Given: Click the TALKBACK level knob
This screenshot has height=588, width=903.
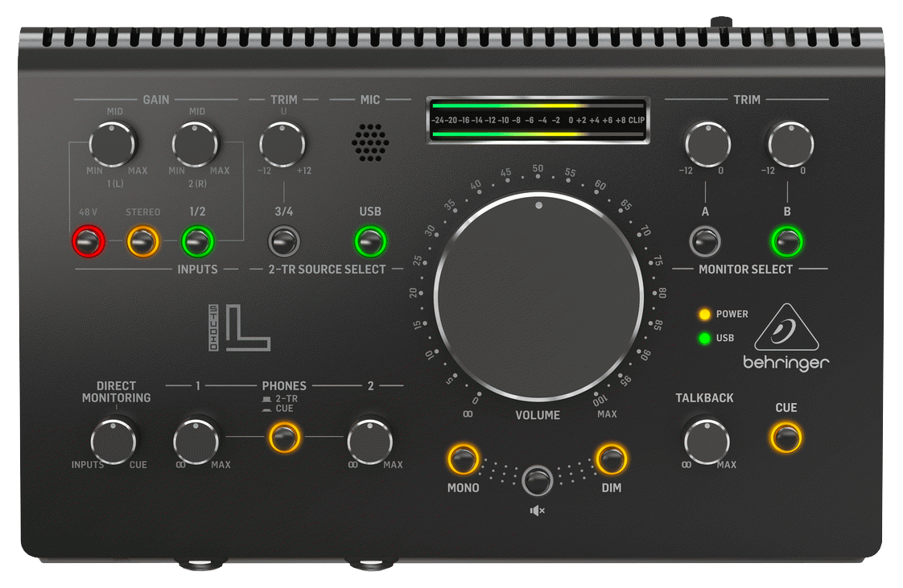Looking at the screenshot, I should (x=707, y=441).
